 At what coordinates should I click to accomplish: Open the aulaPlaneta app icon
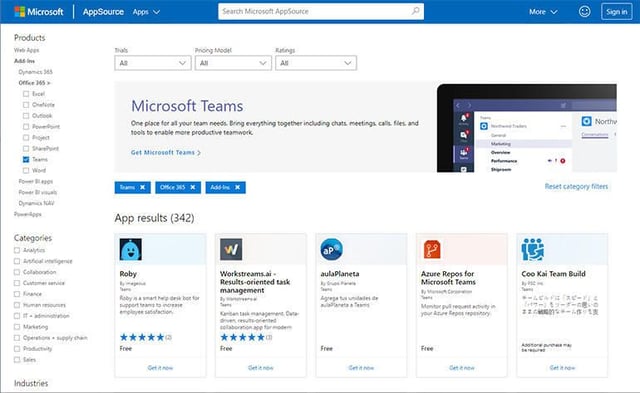click(331, 249)
